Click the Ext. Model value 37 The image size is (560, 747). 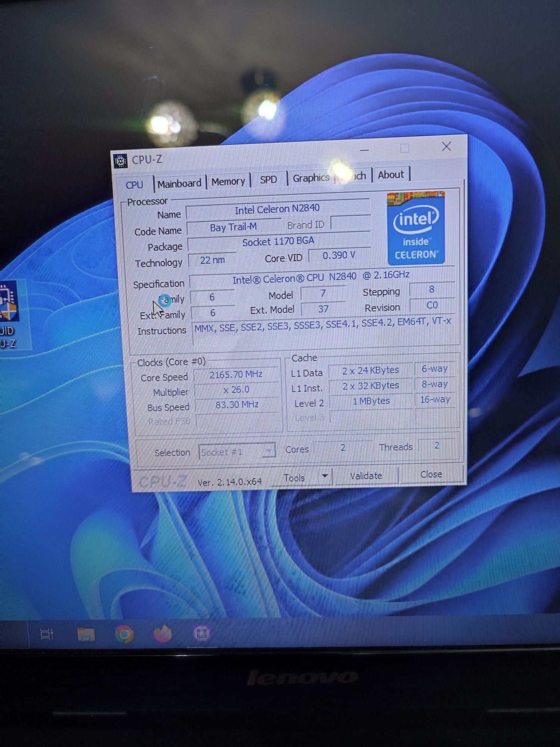[323, 309]
